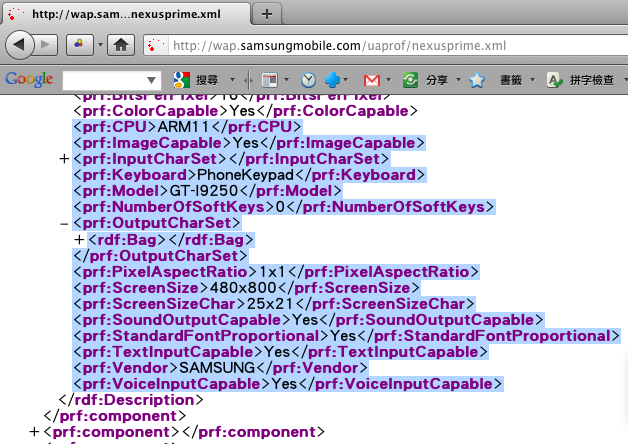
Task: Click the Gmail envelope icon
Action: [x=371, y=80]
